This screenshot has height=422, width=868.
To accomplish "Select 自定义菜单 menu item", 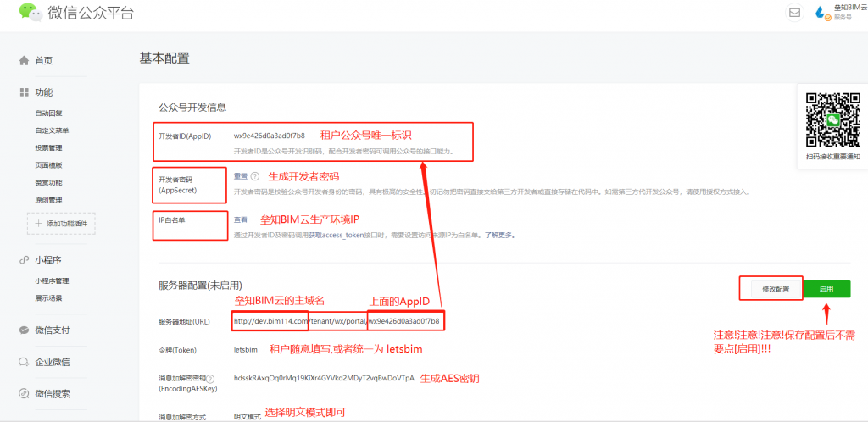I will 52,130.
